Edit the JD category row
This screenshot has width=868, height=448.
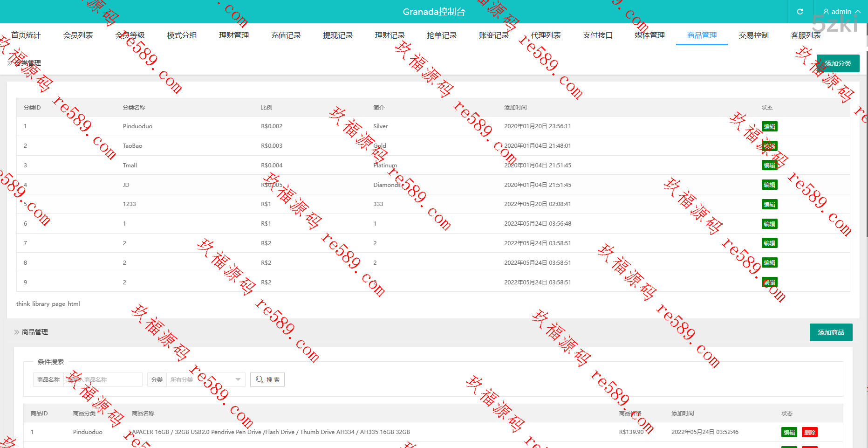(x=769, y=185)
